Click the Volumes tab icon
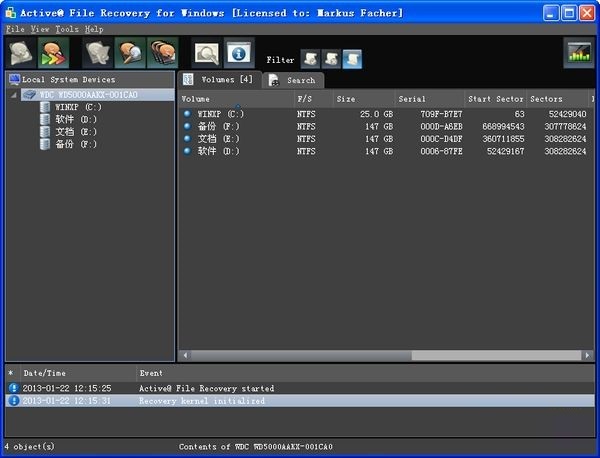The image size is (600, 458). click(x=188, y=79)
